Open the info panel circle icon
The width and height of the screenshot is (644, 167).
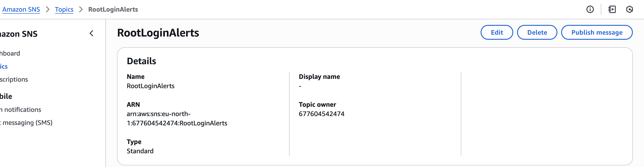(590, 10)
